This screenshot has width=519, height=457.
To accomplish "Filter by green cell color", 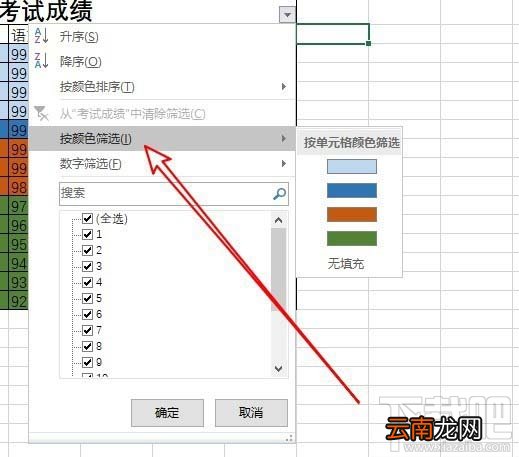I will (x=352, y=238).
